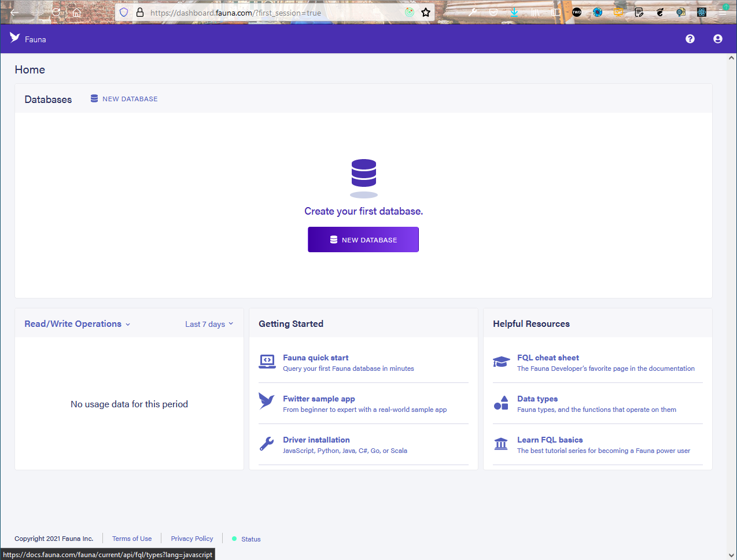This screenshot has height=560, width=737.
Task: Toggle browser sidebar icon
Action: [556, 12]
